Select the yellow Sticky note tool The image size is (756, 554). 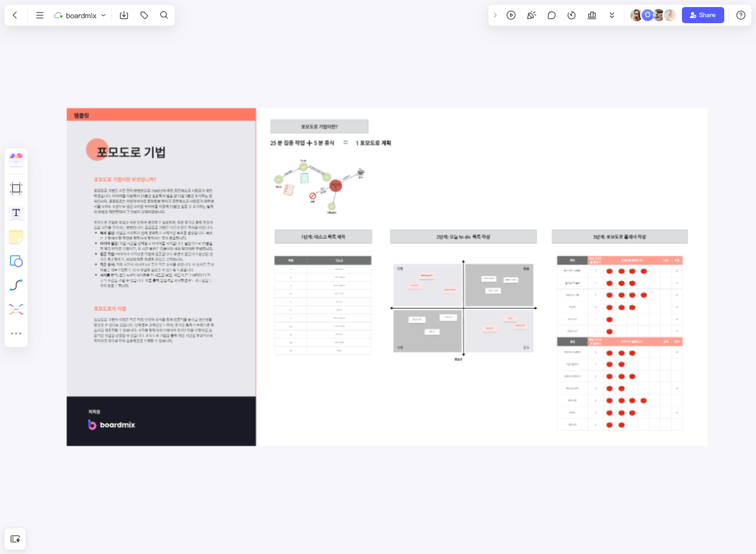coord(16,237)
